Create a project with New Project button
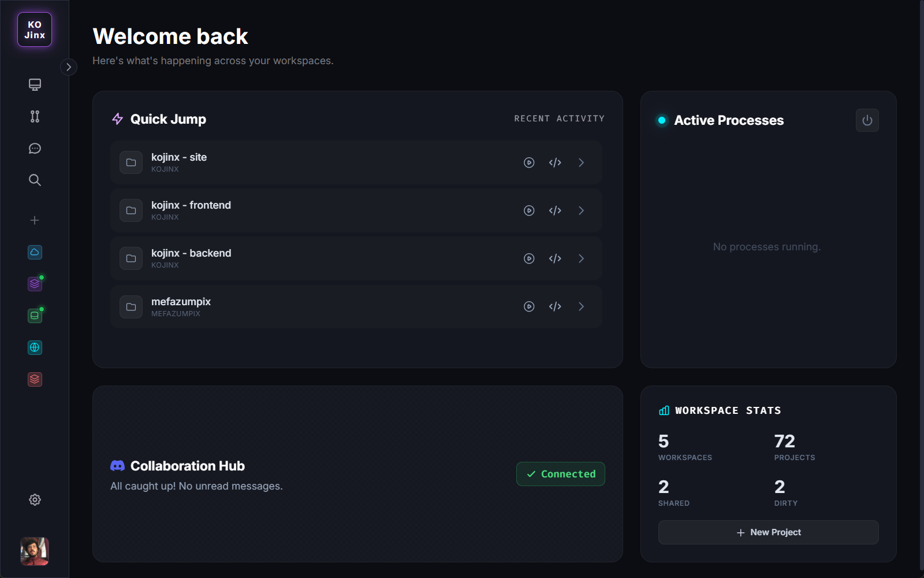Image resolution: width=924 pixels, height=578 pixels. pyautogui.click(x=769, y=532)
